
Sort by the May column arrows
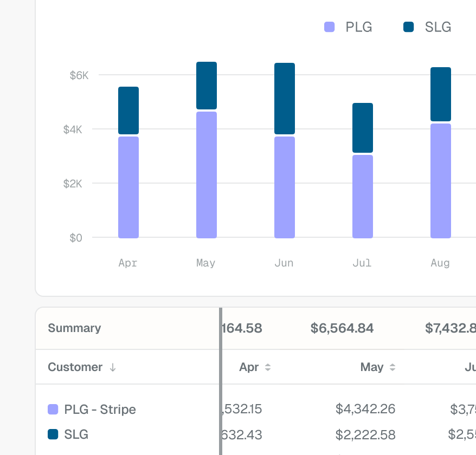click(393, 367)
